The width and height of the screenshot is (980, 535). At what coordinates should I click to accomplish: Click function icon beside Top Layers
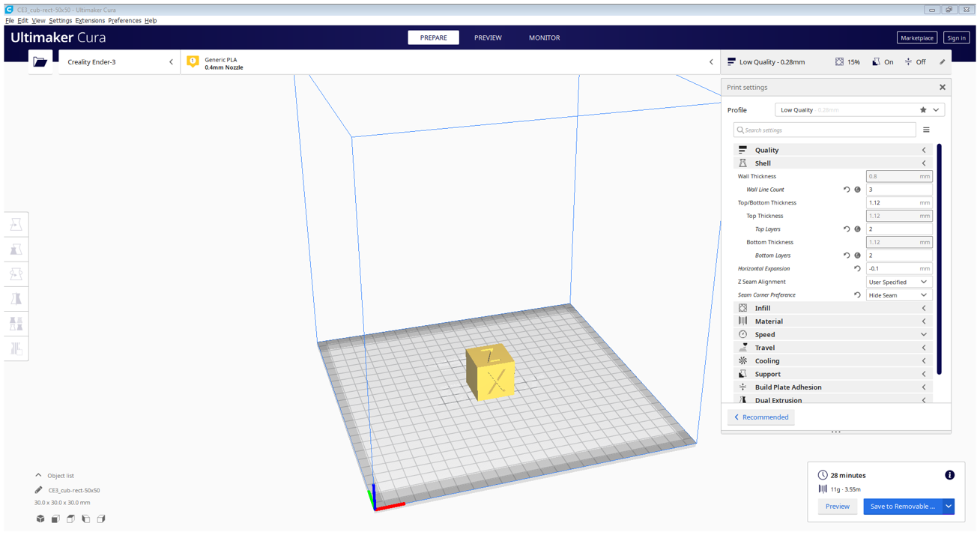(858, 229)
